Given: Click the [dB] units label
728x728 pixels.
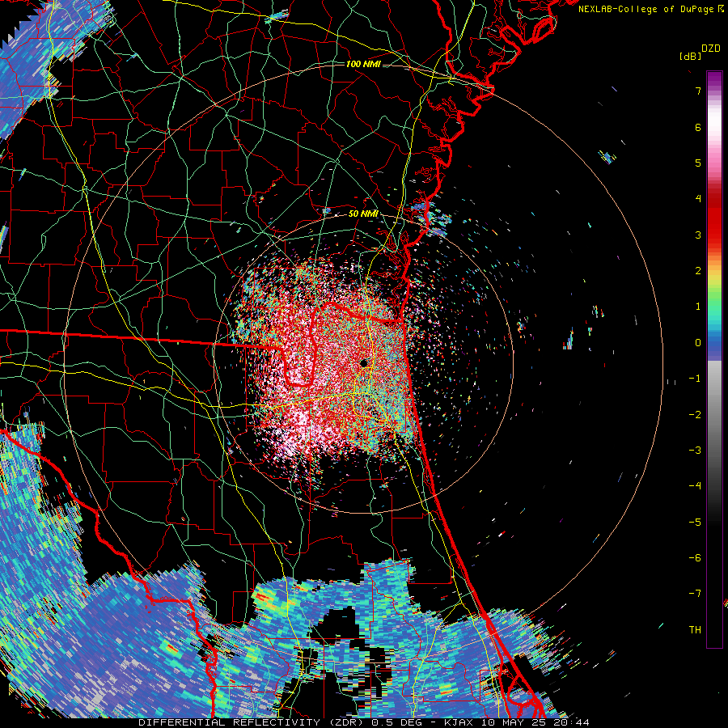Looking at the screenshot, I should [x=690, y=56].
